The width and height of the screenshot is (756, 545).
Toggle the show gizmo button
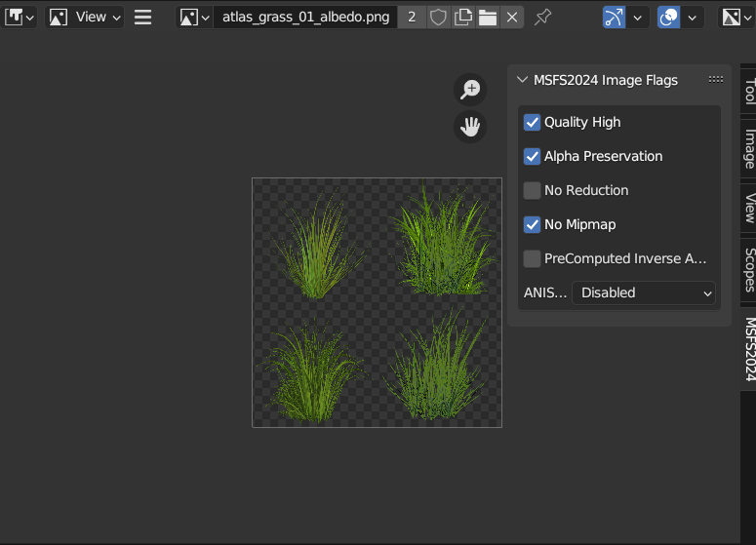tap(614, 18)
